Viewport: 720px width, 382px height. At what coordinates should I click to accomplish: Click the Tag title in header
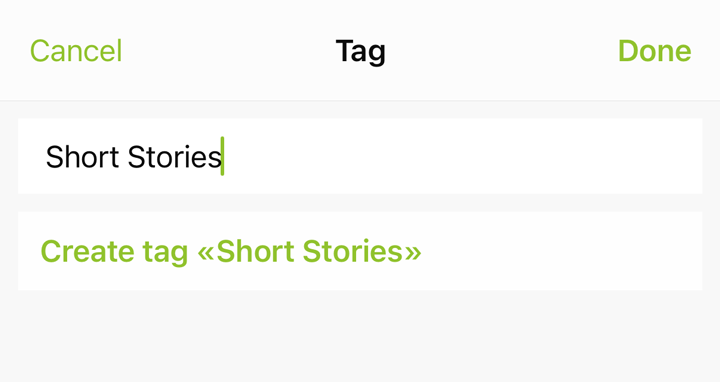tap(360, 51)
